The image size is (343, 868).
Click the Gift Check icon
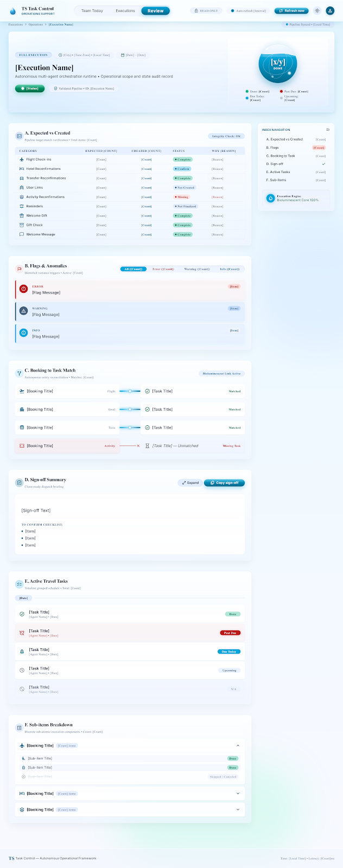coord(22,225)
